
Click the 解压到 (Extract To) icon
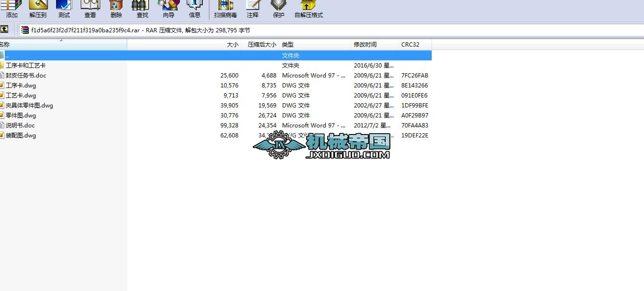coord(37,9)
